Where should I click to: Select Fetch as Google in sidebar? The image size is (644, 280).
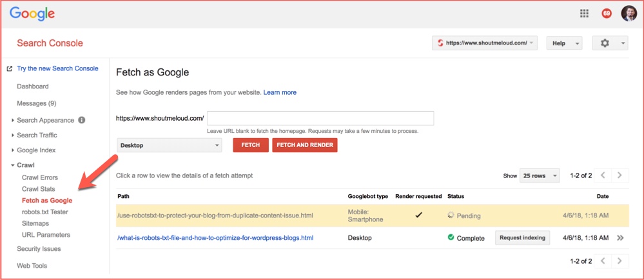tap(47, 201)
